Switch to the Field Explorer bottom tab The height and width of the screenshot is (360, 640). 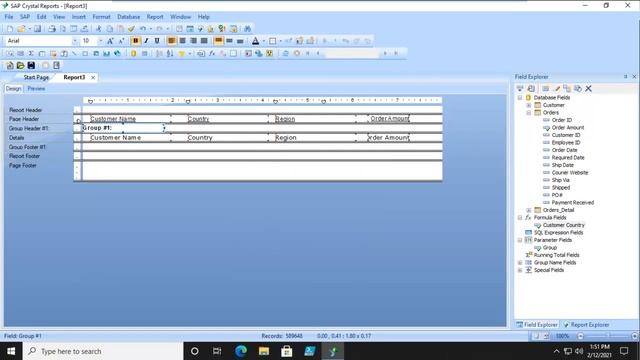click(x=537, y=324)
